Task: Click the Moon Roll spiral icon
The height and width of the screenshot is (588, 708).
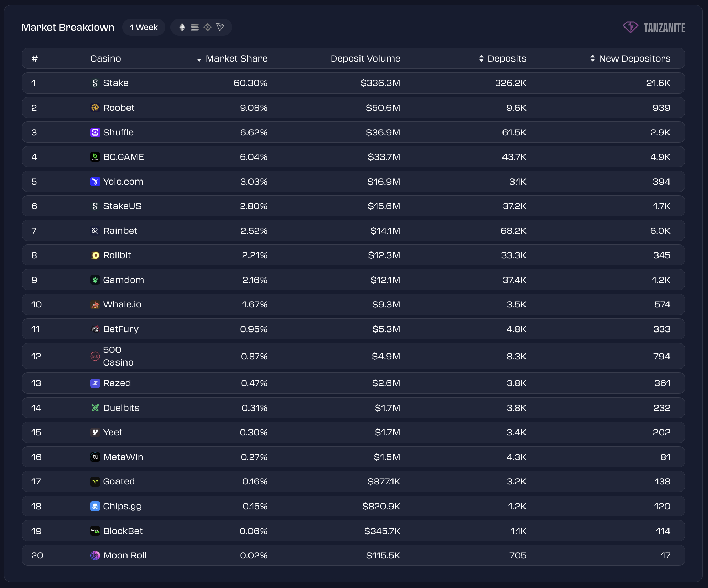Action: point(95,555)
